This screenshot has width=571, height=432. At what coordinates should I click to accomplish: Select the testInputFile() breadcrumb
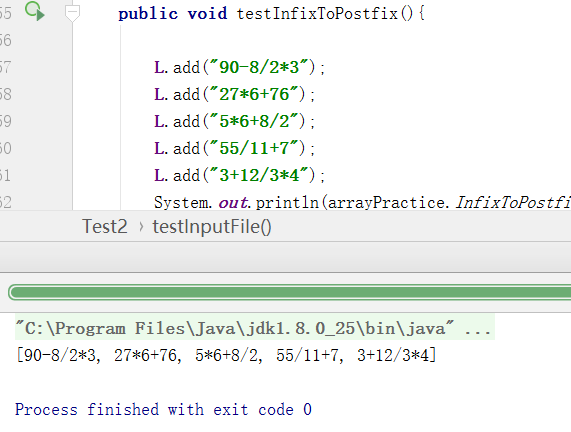click(212, 227)
